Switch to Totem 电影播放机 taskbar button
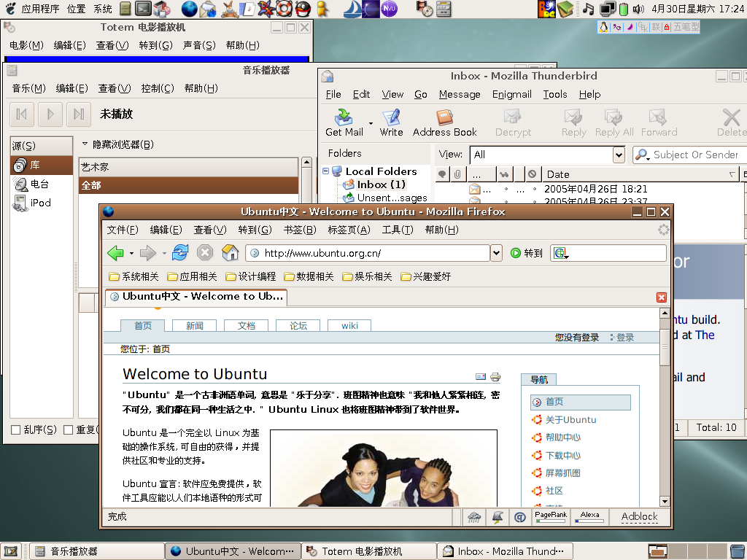Screen dimensions: 747x560 click(369, 551)
